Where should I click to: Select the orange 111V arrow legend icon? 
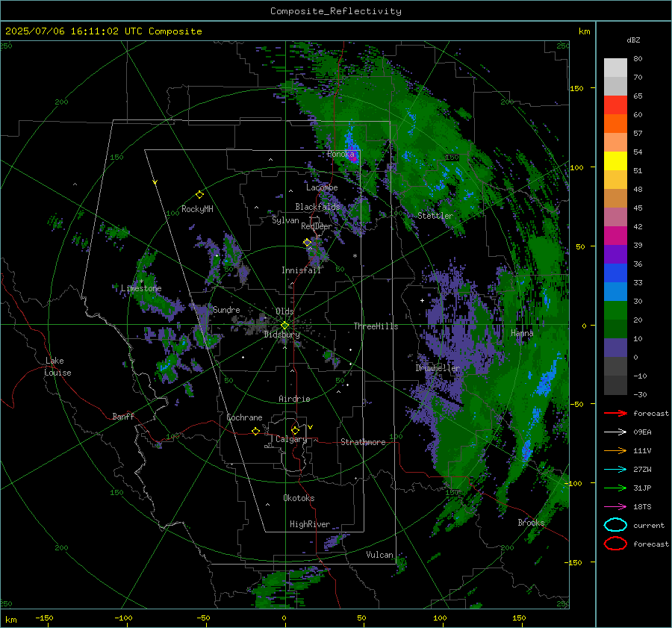615,450
